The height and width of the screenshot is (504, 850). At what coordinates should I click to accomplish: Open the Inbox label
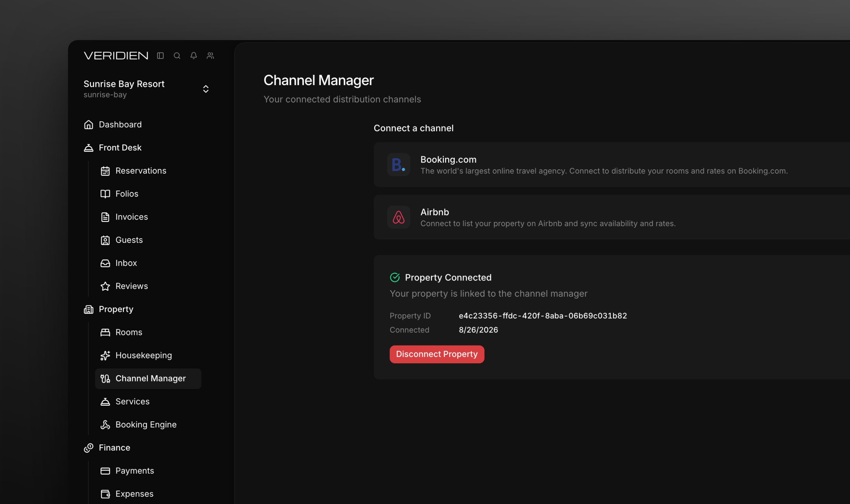coord(126,263)
